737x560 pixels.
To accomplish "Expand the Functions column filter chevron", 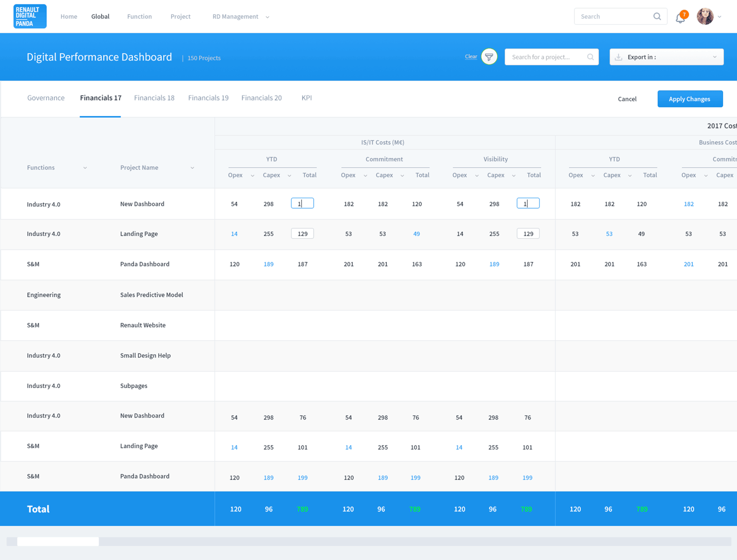I will [86, 168].
